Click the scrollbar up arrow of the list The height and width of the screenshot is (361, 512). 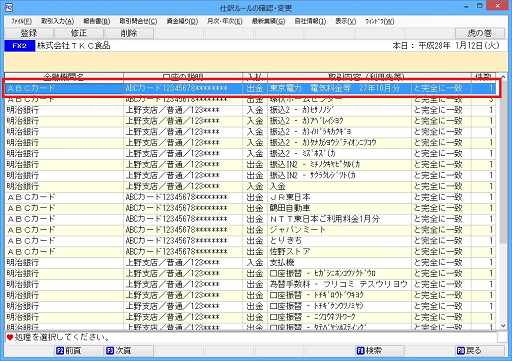point(503,77)
